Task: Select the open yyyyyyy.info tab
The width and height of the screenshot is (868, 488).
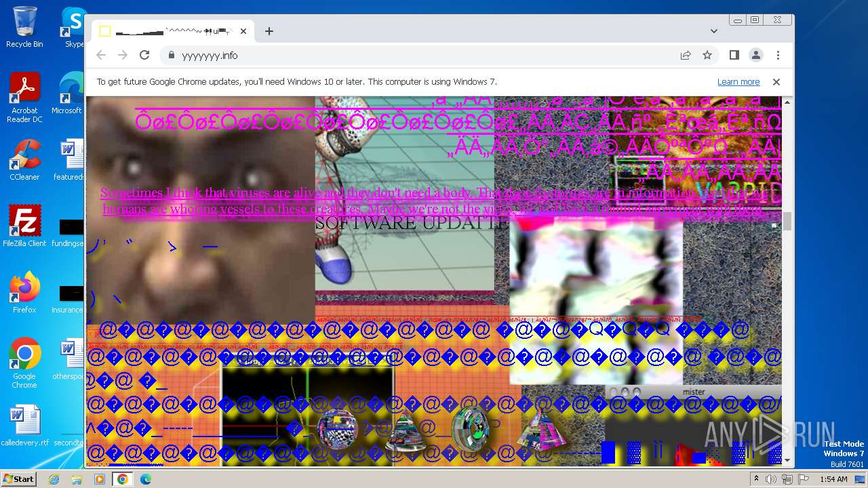Action: (x=173, y=31)
